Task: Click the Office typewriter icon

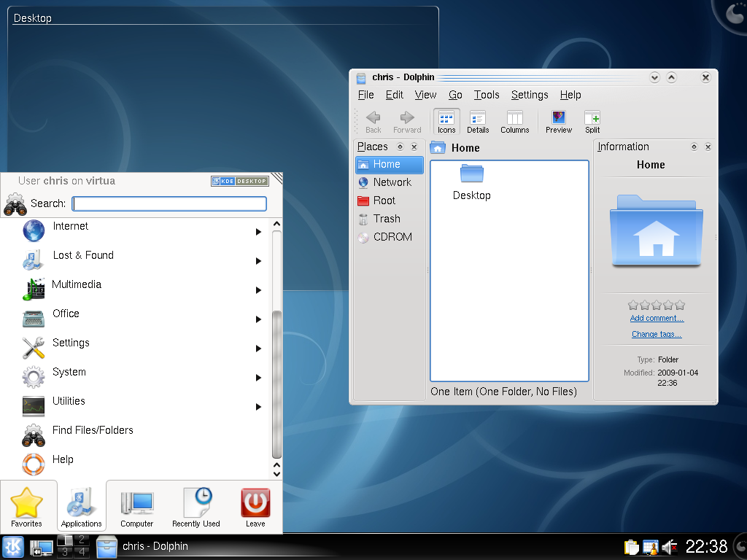Action: point(34,318)
